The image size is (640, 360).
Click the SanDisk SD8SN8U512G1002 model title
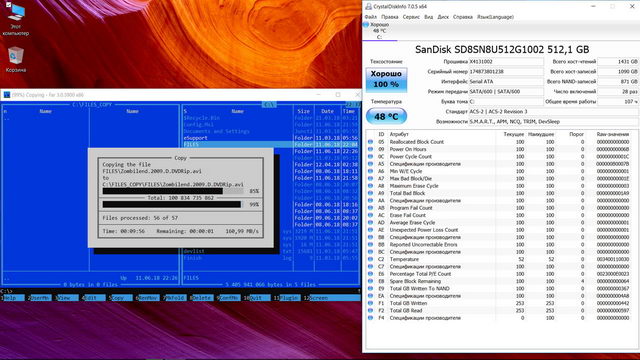point(502,50)
